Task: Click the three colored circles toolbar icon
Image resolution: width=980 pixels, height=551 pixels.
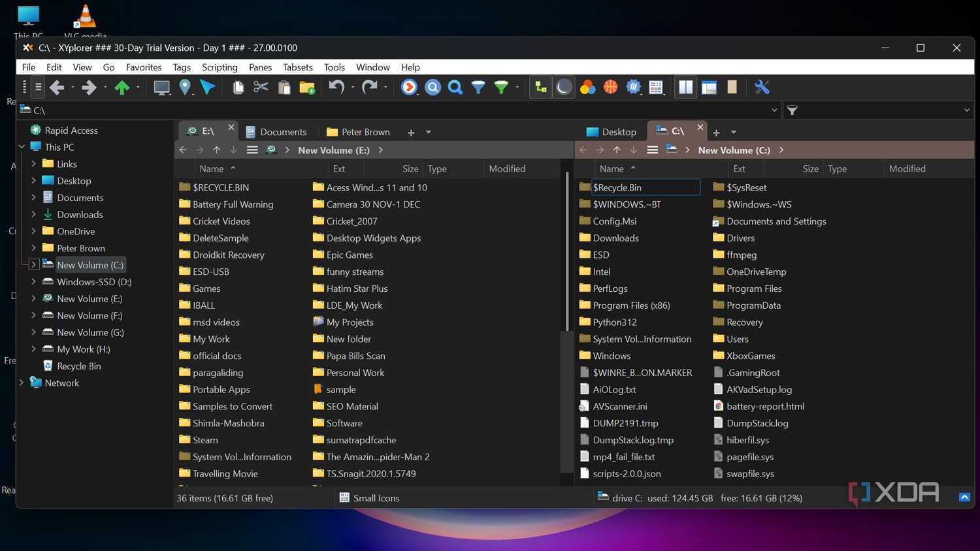Action: pos(587,87)
